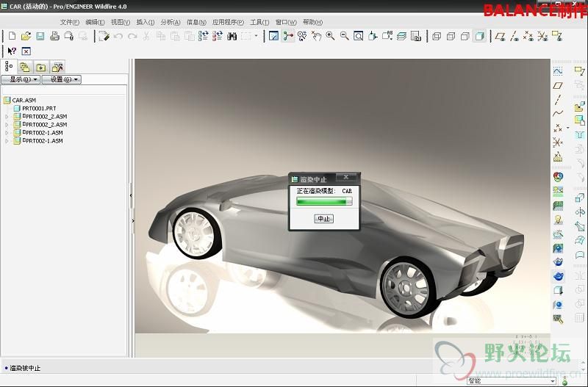
Task: Open the 插入(I) menu
Action: coord(146,22)
